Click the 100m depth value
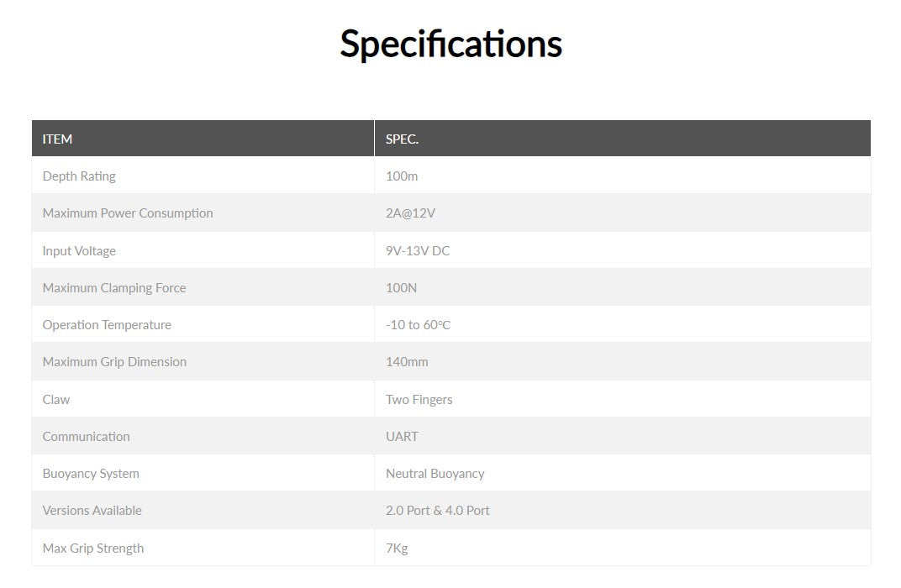Viewport: 901px width, 588px height. point(402,176)
